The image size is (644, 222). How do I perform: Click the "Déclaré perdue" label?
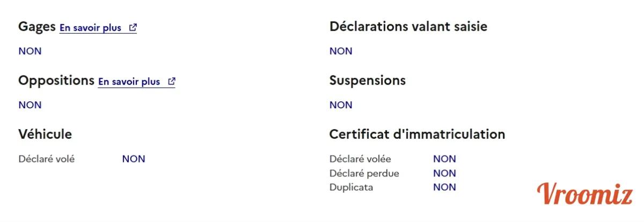[x=364, y=173]
